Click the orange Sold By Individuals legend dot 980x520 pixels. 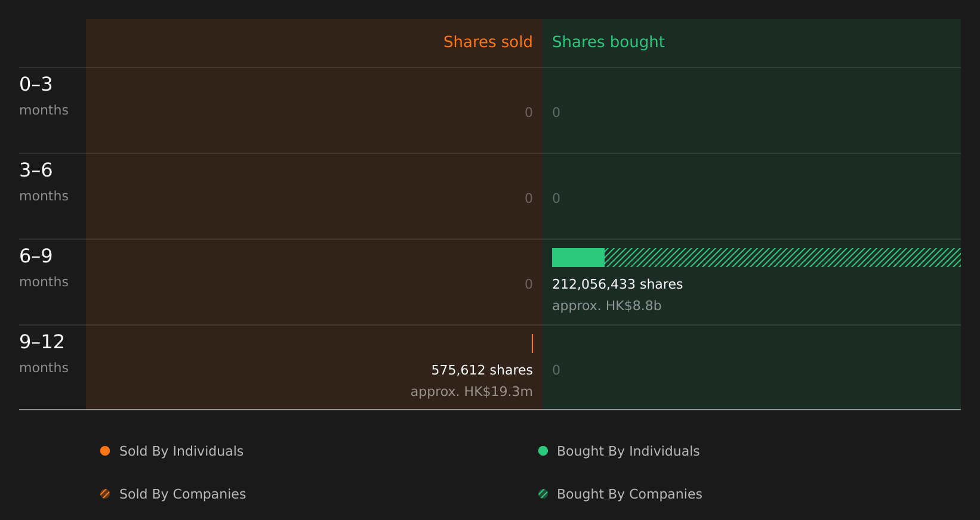tap(105, 451)
